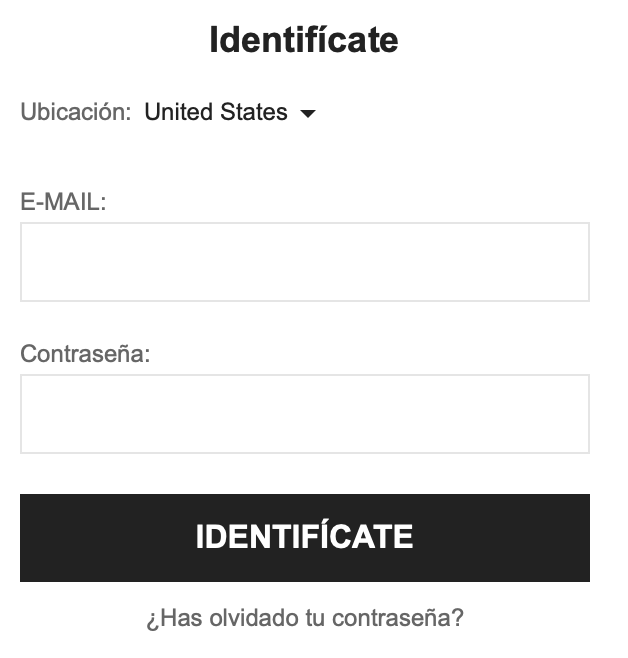Open the United States location dropdown

pyautogui.click(x=229, y=112)
